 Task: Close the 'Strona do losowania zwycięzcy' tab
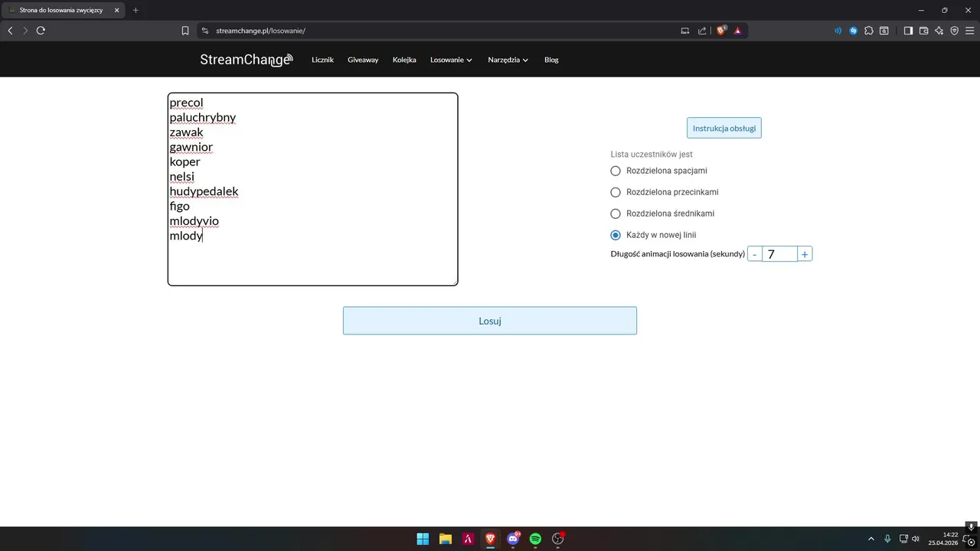click(116, 10)
